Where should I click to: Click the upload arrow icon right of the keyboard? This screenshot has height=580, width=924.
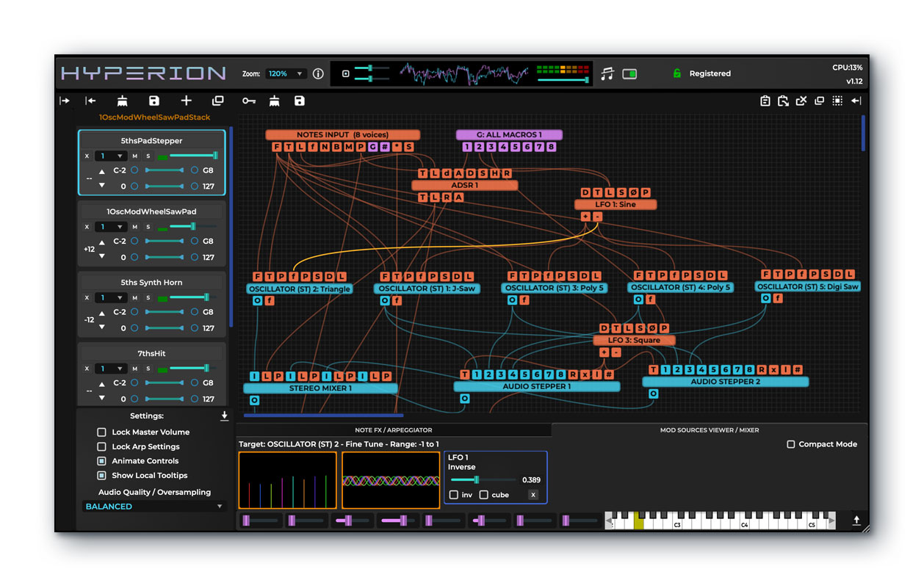point(856,521)
